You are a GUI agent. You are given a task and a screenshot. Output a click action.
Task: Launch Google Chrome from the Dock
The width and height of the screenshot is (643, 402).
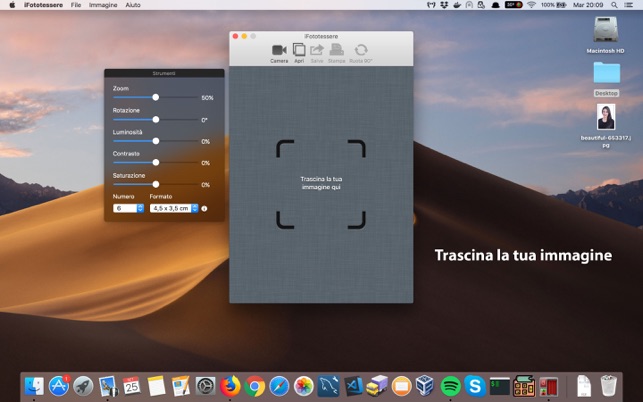click(255, 386)
